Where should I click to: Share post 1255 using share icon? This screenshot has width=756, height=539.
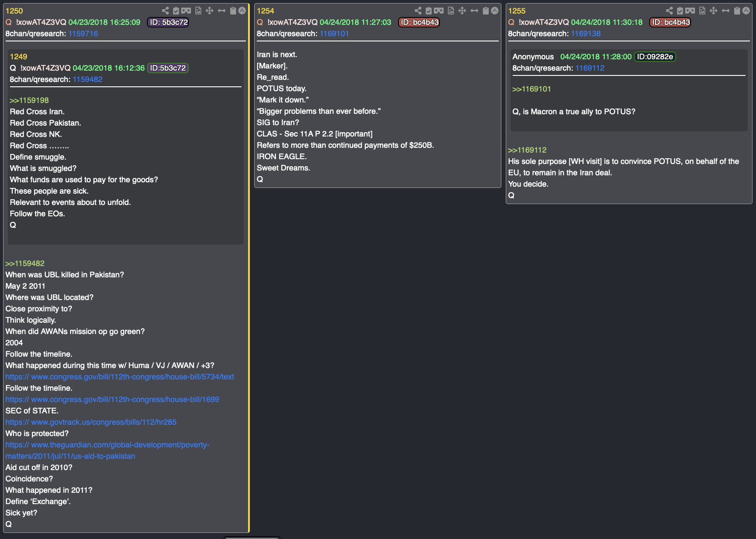pos(669,11)
